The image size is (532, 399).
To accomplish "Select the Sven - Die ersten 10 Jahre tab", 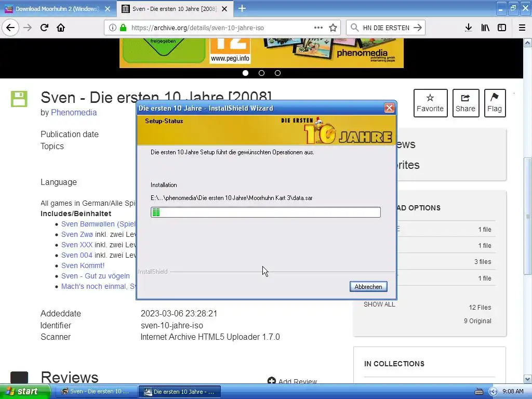I will point(175,9).
